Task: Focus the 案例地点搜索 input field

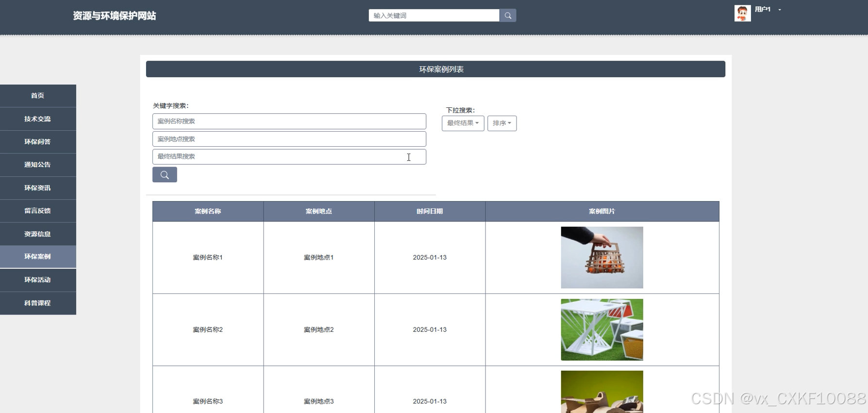Action: point(289,139)
